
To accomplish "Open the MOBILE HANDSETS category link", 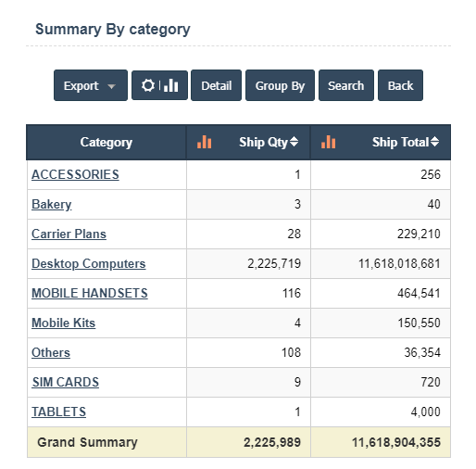I will pyautogui.click(x=90, y=293).
